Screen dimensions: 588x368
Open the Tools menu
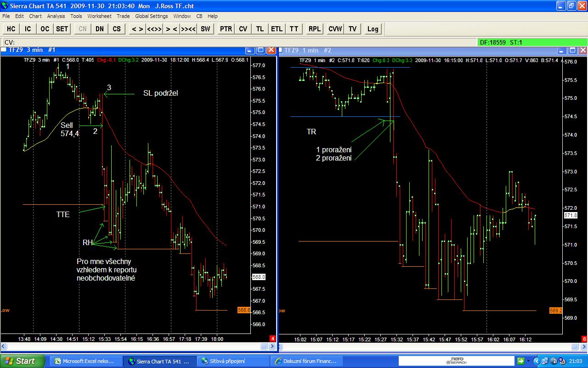coord(76,16)
